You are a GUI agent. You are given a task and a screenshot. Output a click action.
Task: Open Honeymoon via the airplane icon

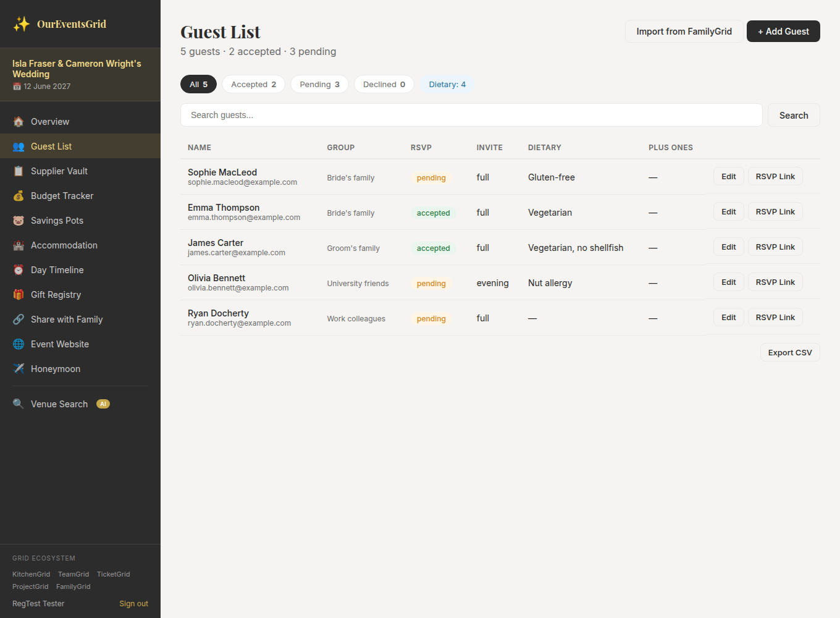click(x=19, y=369)
